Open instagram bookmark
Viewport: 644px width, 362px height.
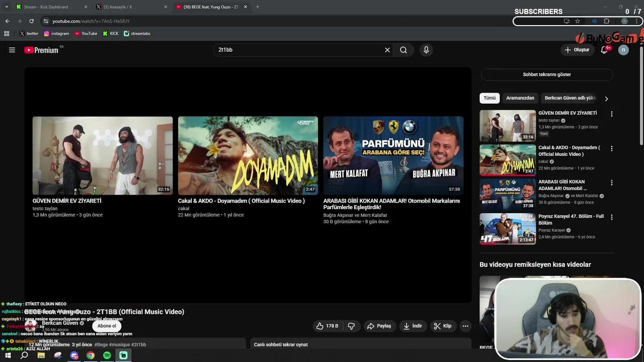coord(56,34)
